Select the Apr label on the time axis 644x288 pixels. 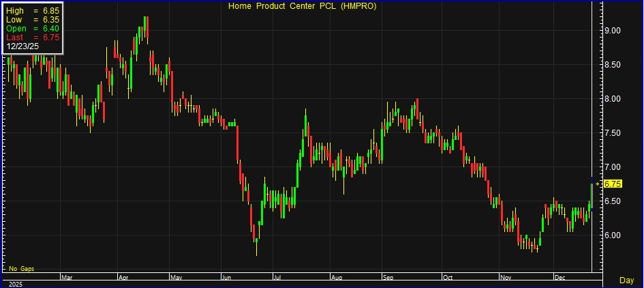click(124, 278)
